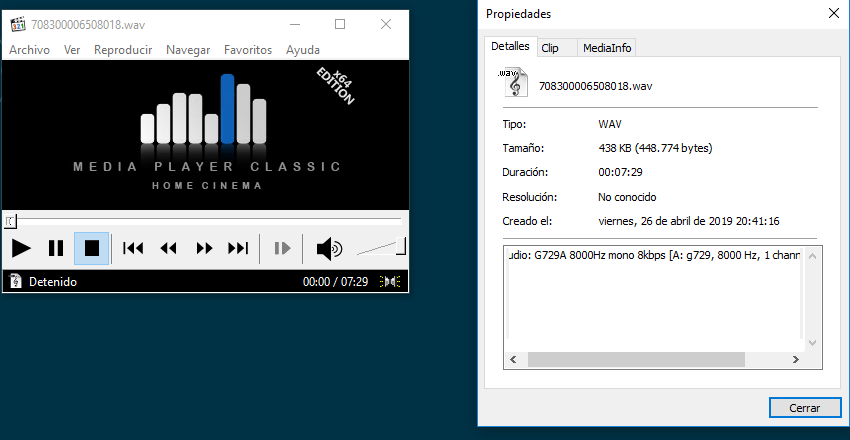The width and height of the screenshot is (850, 440).
Task: Open the Reproducir menu
Action: 123,50
